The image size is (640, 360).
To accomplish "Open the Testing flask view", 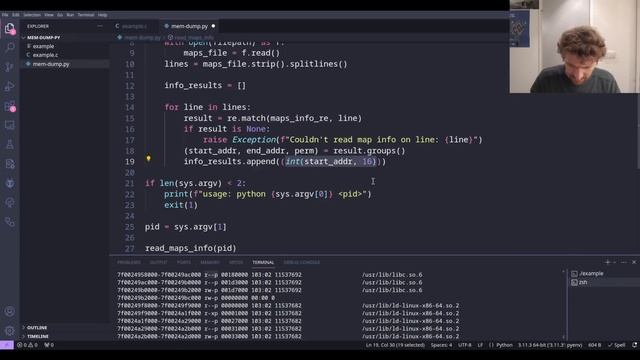I will (x=10, y=144).
